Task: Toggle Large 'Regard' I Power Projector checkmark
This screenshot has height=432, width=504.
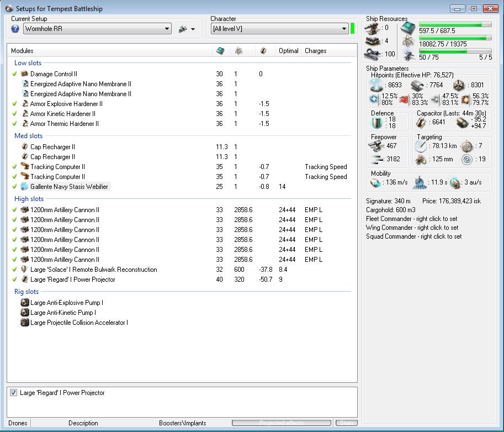Action: pos(14,279)
